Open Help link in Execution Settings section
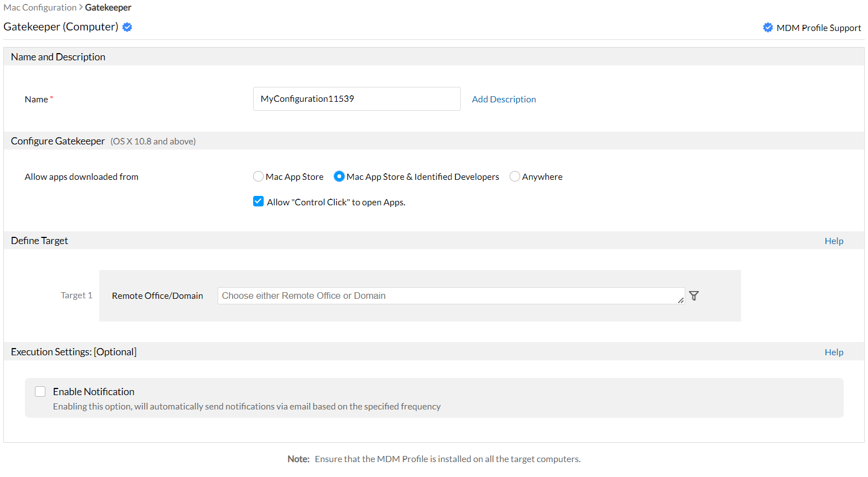This screenshot has width=868, height=477. click(834, 352)
